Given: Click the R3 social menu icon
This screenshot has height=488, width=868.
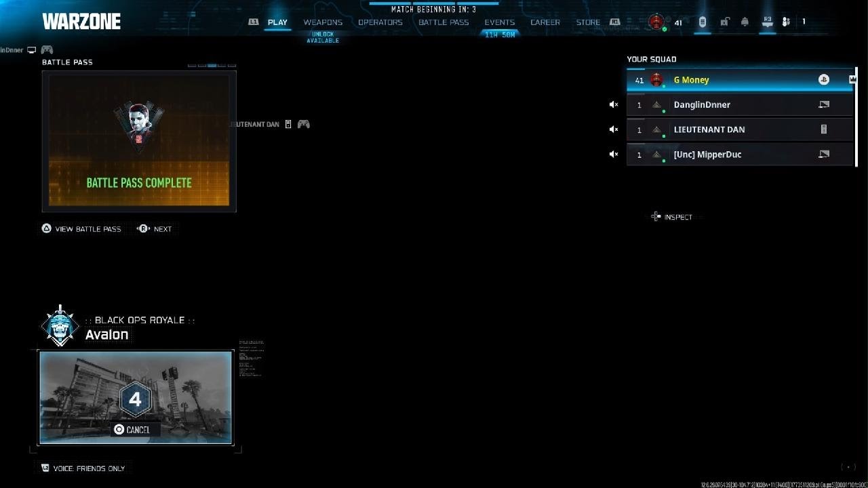Looking at the screenshot, I should 767,22.
